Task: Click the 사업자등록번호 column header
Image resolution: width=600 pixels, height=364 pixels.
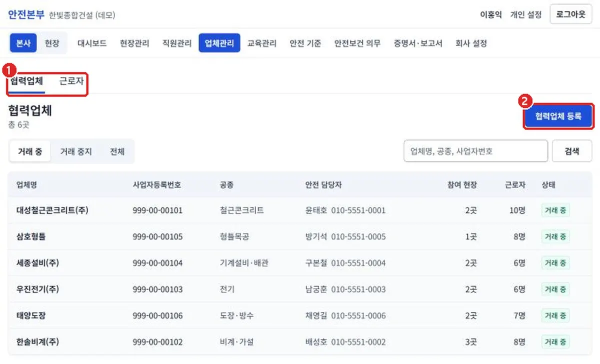Action: point(157,185)
